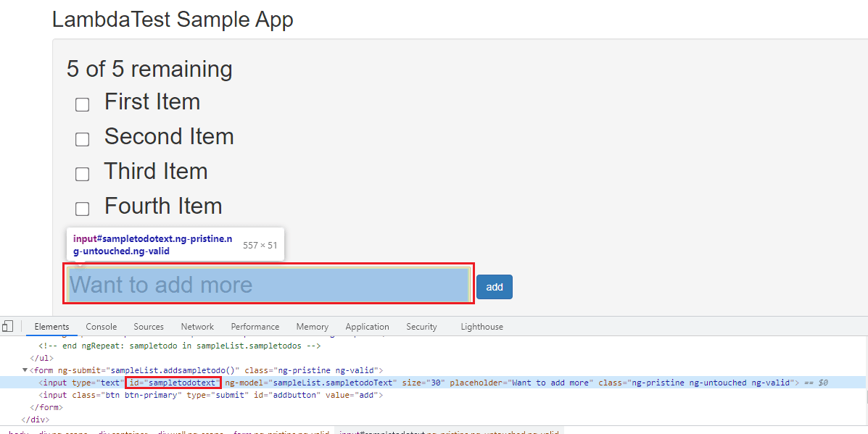Image resolution: width=868 pixels, height=434 pixels.
Task: Open the Application panel
Action: 367,326
